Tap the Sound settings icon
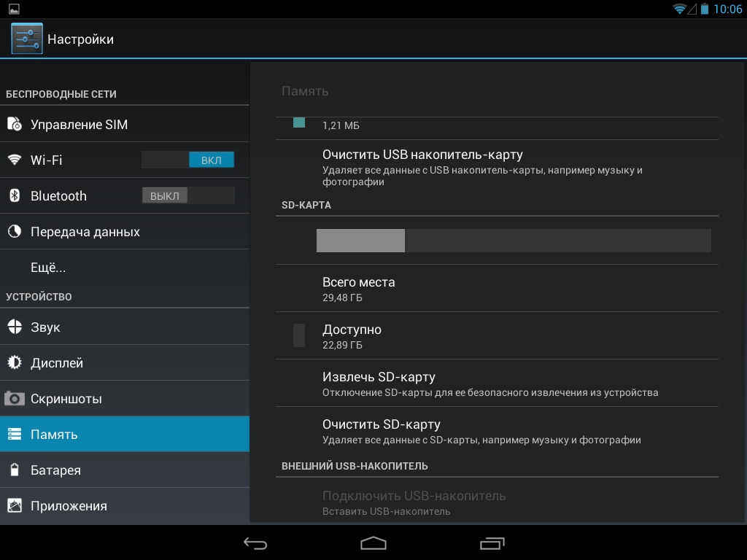 15,327
